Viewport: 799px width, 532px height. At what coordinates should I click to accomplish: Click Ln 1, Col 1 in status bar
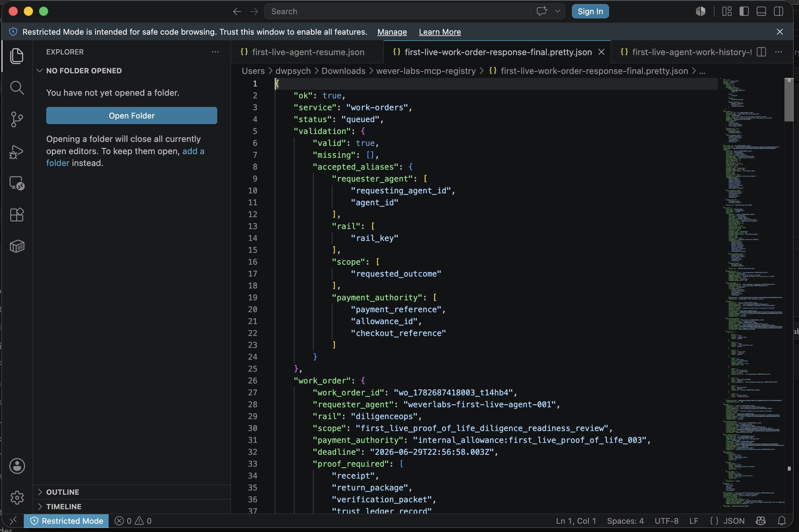(x=576, y=521)
